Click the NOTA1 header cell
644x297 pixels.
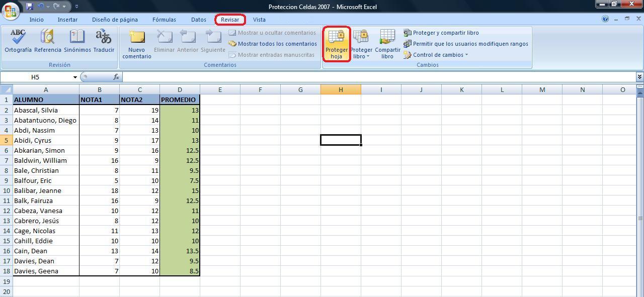click(99, 100)
